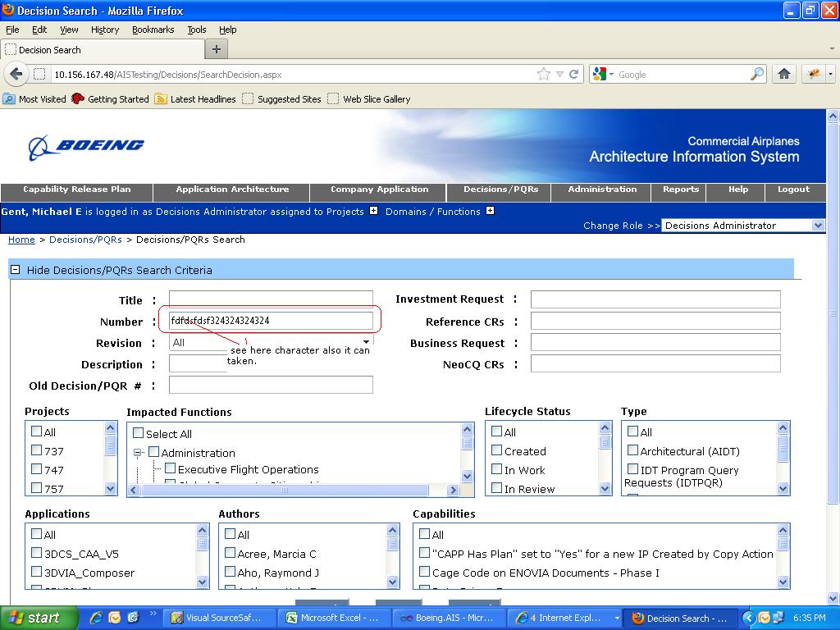Image resolution: width=840 pixels, height=630 pixels.
Task: Open the Bookmarks menu
Action: [x=153, y=30]
